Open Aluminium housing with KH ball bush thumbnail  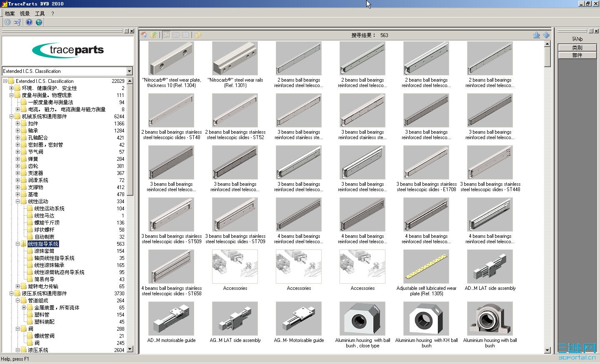pos(426,319)
